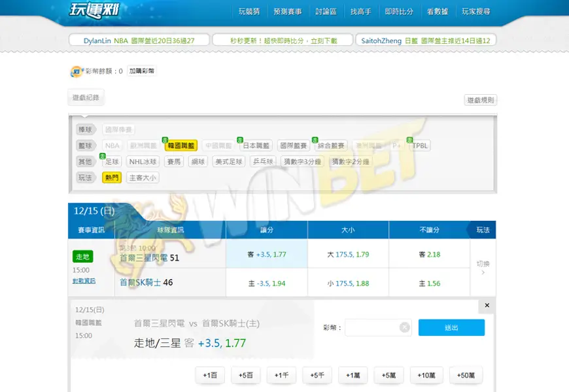Add +1千 to the bet amount
This screenshot has height=392, width=569.
point(282,375)
